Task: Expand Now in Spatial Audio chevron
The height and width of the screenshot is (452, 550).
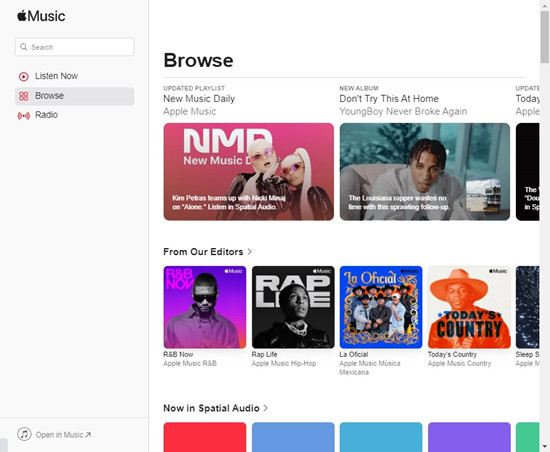Action: click(266, 408)
